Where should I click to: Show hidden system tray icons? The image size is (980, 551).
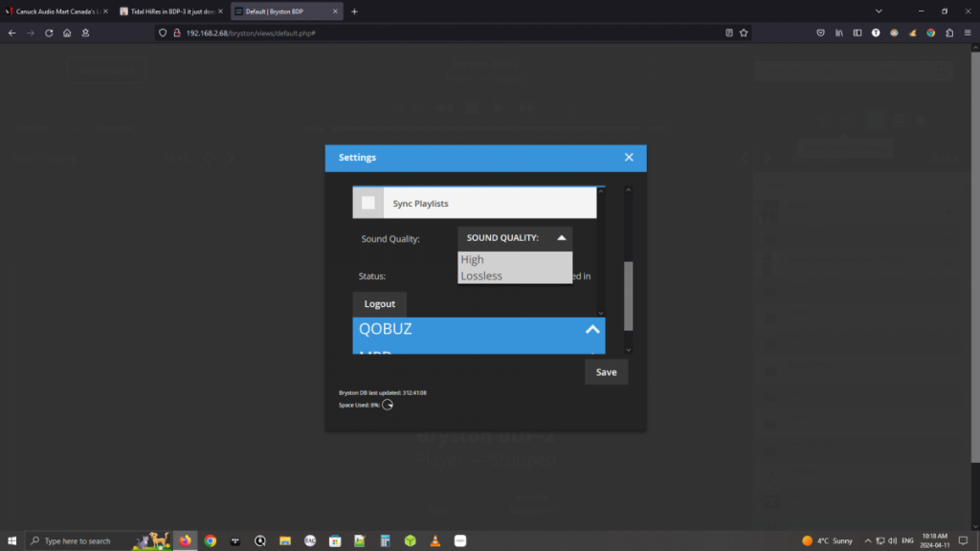tap(867, 541)
